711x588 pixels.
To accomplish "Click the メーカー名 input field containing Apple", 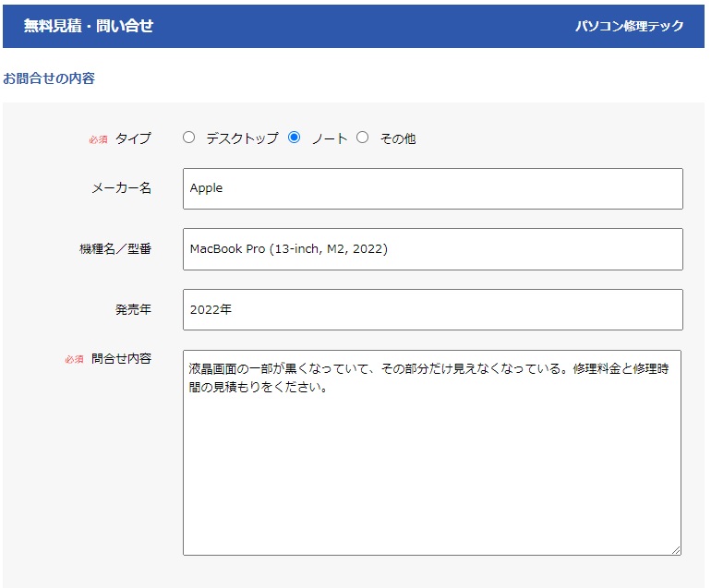I will tap(432, 188).
